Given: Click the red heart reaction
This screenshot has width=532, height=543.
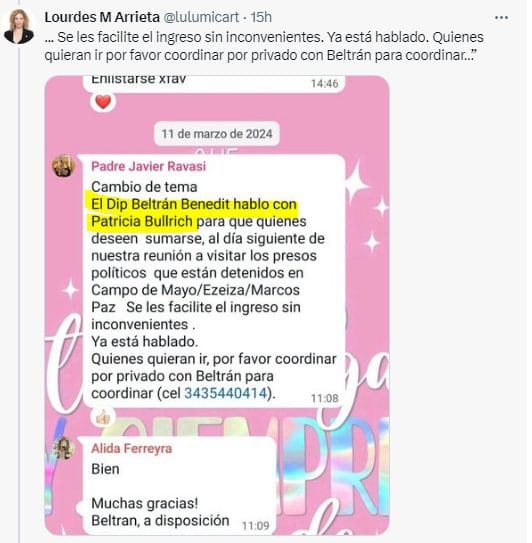Looking at the screenshot, I should [x=103, y=102].
